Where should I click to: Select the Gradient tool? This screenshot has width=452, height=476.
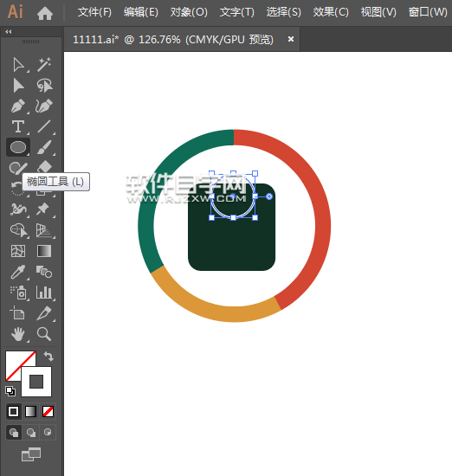[44, 251]
